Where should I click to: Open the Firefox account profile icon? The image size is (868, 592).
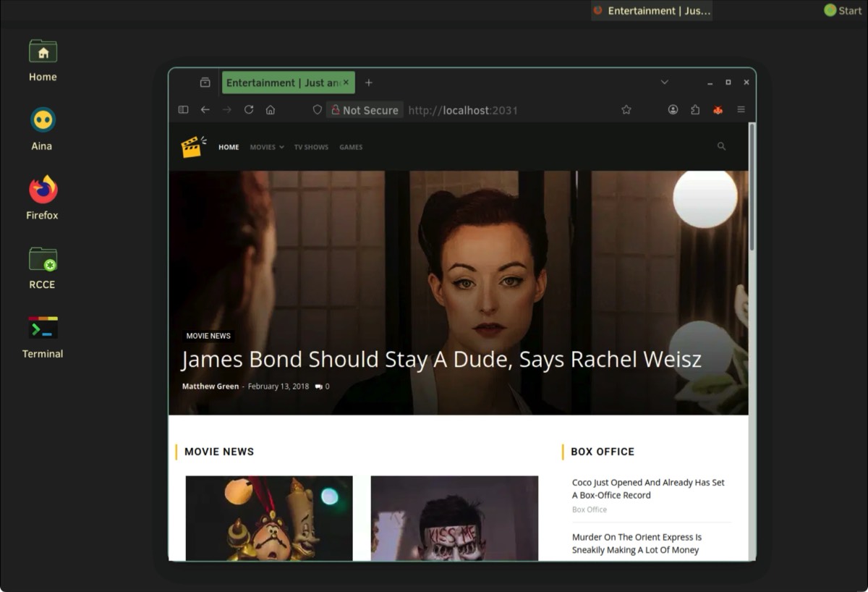click(673, 110)
